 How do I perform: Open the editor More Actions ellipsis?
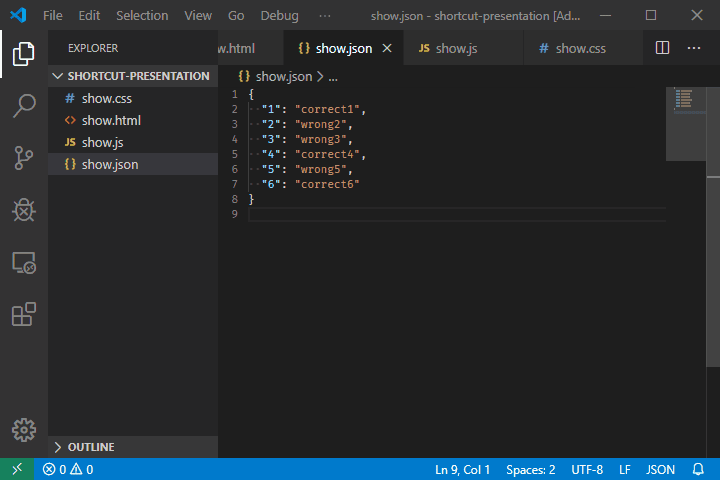pyautogui.click(x=694, y=48)
